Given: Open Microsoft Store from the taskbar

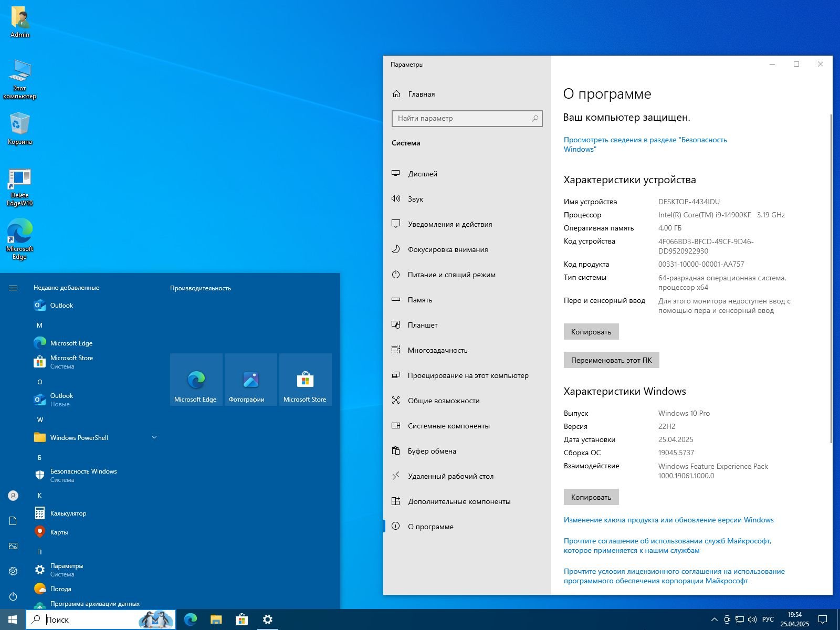Looking at the screenshot, I should (241, 619).
